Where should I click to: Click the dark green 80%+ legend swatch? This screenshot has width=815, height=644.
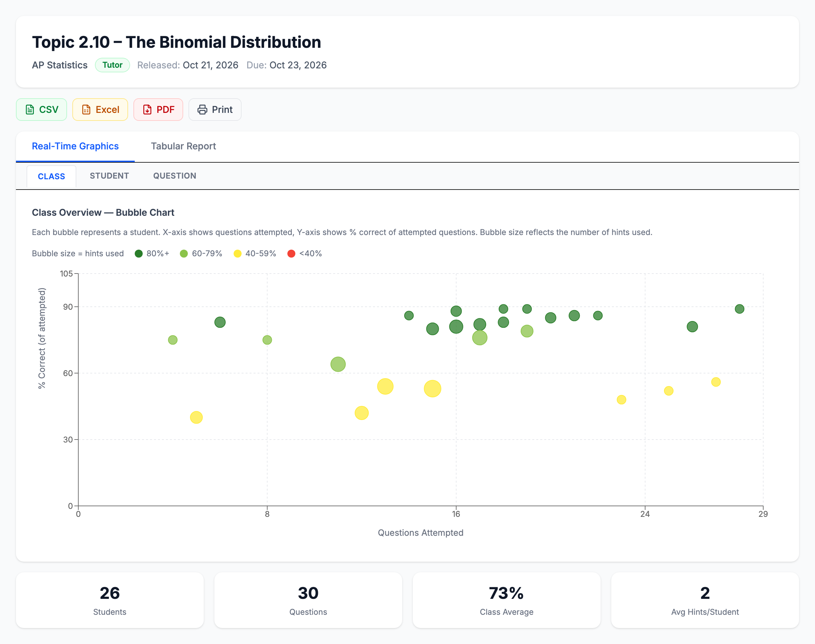pos(139,254)
